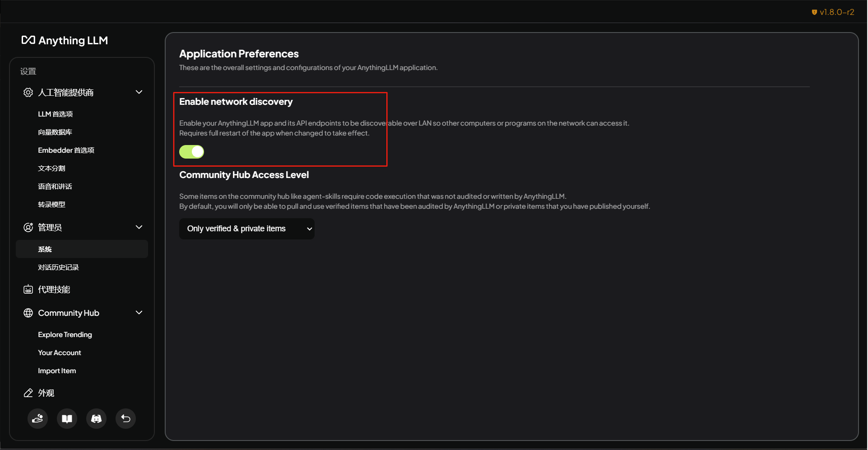Click the AI provider gear icon
Viewport: 868px width, 450px height.
tap(28, 92)
